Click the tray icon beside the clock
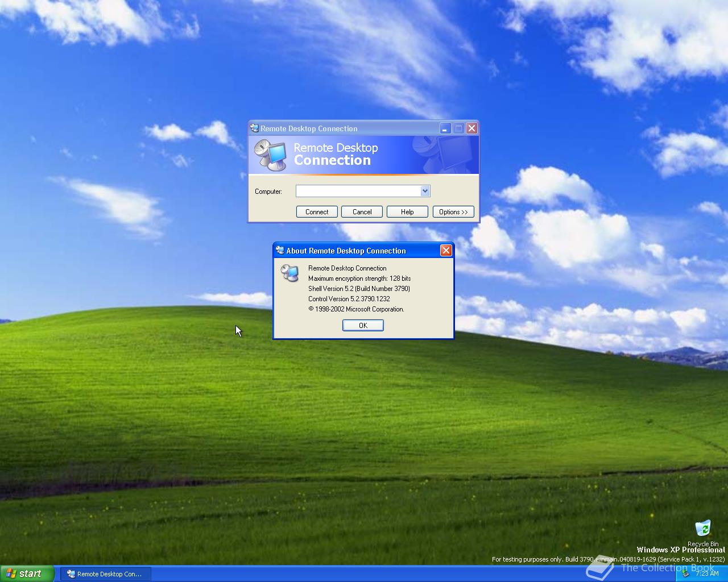This screenshot has width=728, height=582. click(685, 573)
